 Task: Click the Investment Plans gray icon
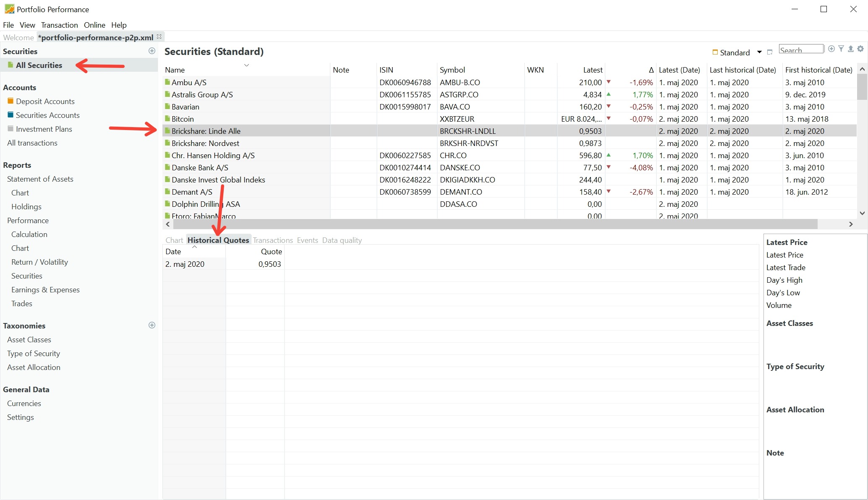pyautogui.click(x=10, y=128)
